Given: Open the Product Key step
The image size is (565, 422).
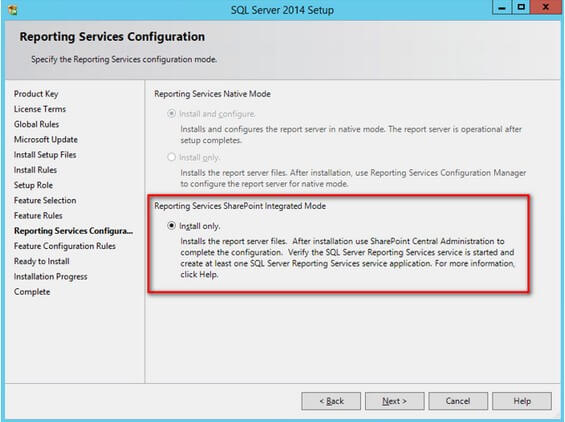Looking at the screenshot, I should (x=36, y=94).
